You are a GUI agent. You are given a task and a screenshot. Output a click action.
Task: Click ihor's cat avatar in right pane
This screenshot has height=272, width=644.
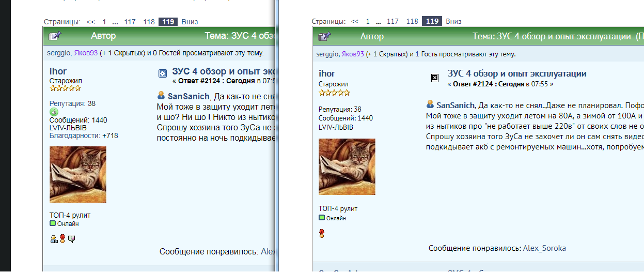[x=347, y=167]
